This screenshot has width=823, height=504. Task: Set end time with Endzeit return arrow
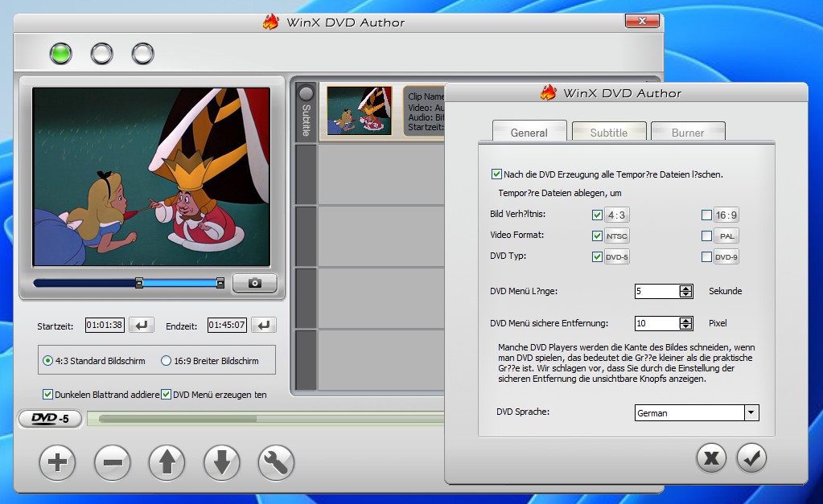click(x=264, y=326)
